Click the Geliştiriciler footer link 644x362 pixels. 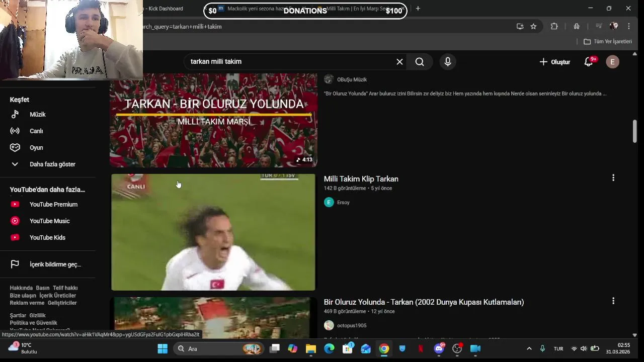click(62, 303)
